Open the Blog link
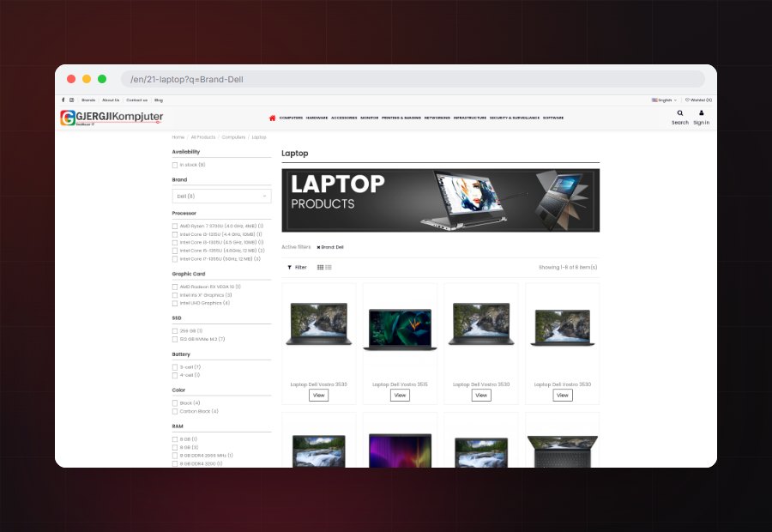Image resolution: width=772 pixels, height=532 pixels. pos(159,100)
